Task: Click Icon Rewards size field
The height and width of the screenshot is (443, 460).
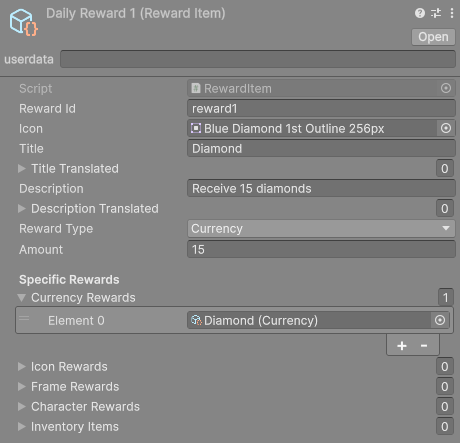Action: [x=445, y=367]
